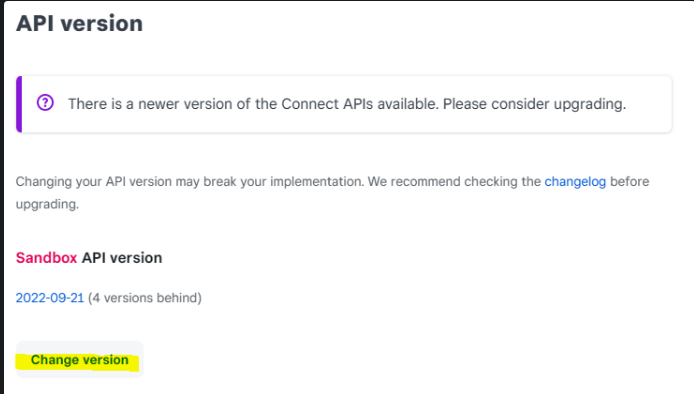
Task: Open the 2022-09-21 version link
Action: (x=50, y=297)
